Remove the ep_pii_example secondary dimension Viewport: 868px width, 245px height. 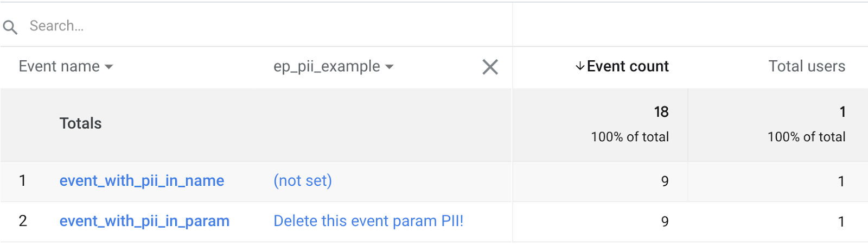tap(490, 67)
